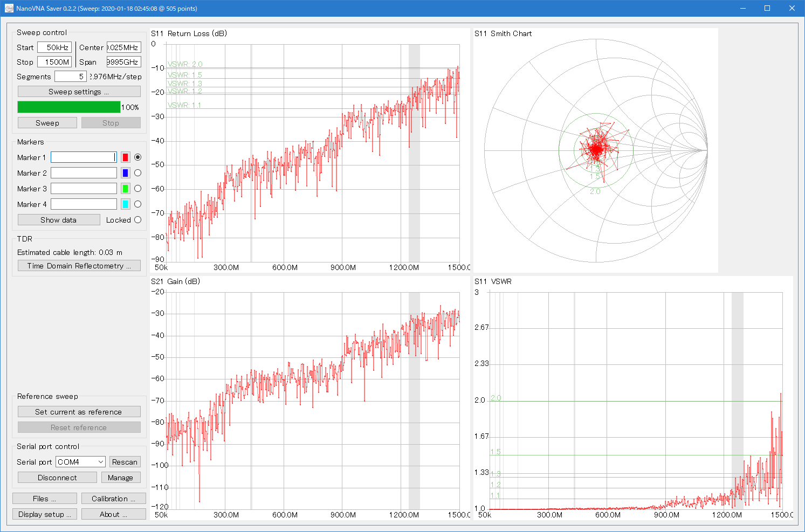Open the About dialog
Screen dimensions: 805x532
coord(114,514)
